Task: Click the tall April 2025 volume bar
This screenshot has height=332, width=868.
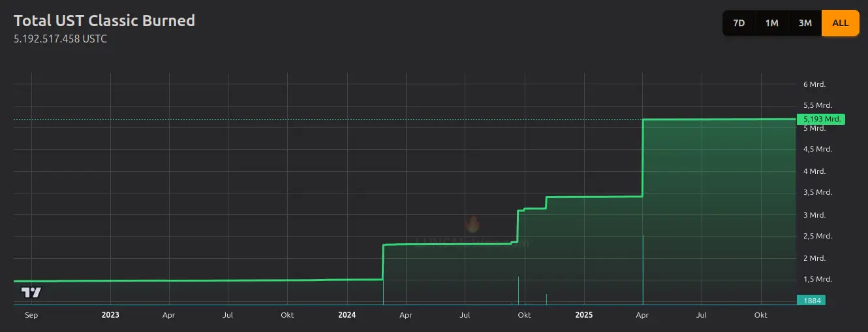Action: 643,270
